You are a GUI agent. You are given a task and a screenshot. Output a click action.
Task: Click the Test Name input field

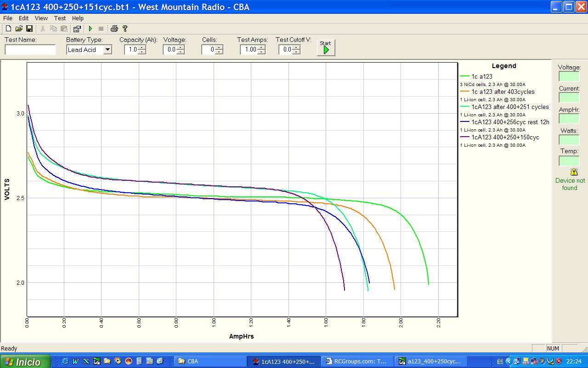coord(30,50)
